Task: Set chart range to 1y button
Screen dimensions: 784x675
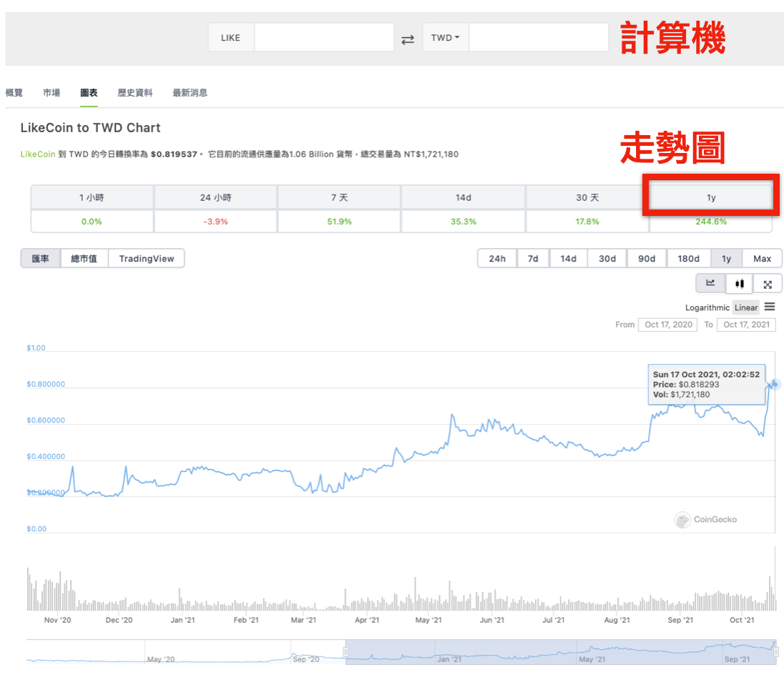Action: [727, 258]
